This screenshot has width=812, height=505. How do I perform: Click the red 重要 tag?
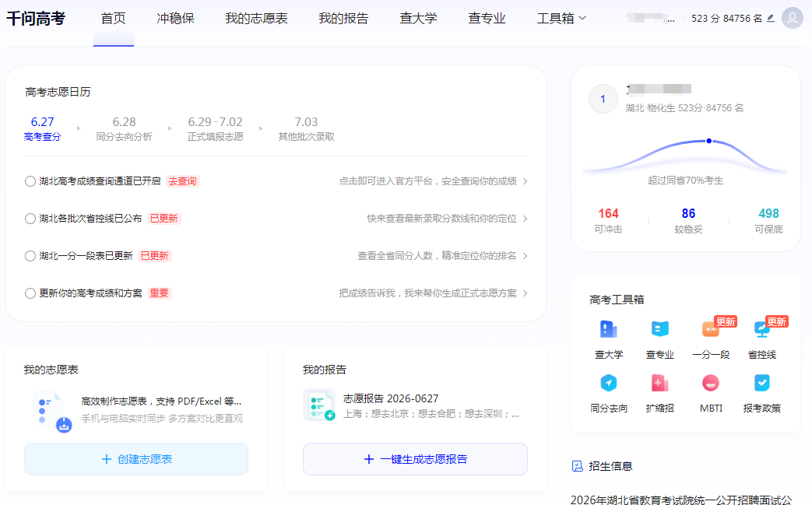(159, 293)
